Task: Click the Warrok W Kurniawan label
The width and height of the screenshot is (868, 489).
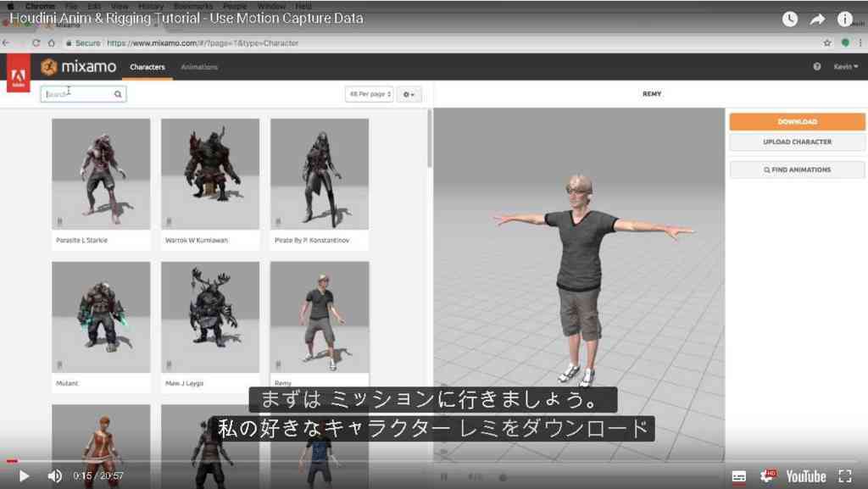Action: 197,241
